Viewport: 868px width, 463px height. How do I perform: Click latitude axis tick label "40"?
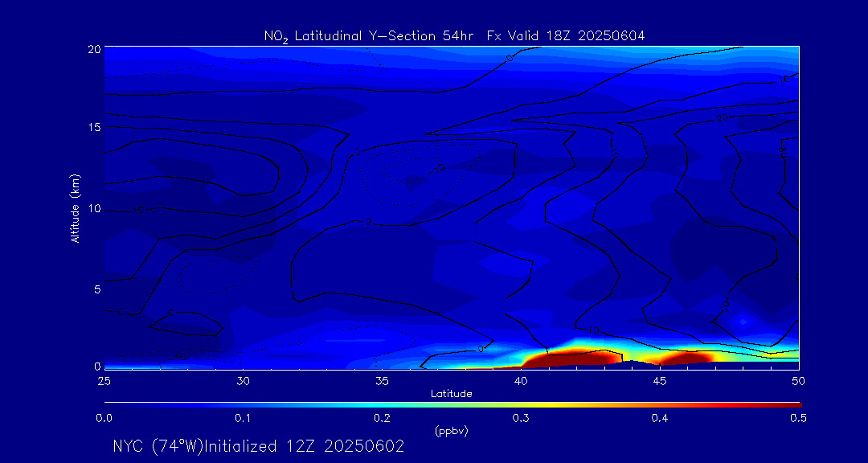click(520, 382)
